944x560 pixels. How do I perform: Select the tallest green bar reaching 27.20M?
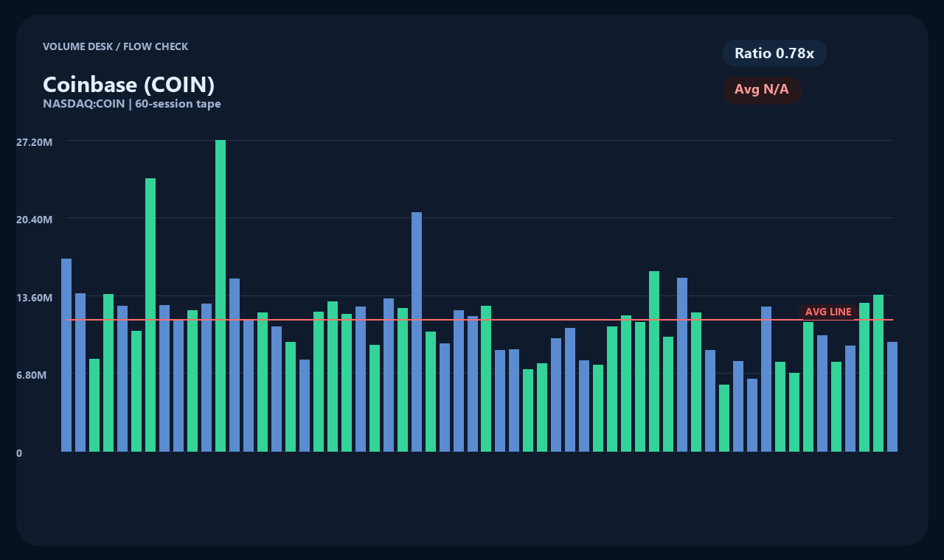tap(221, 295)
